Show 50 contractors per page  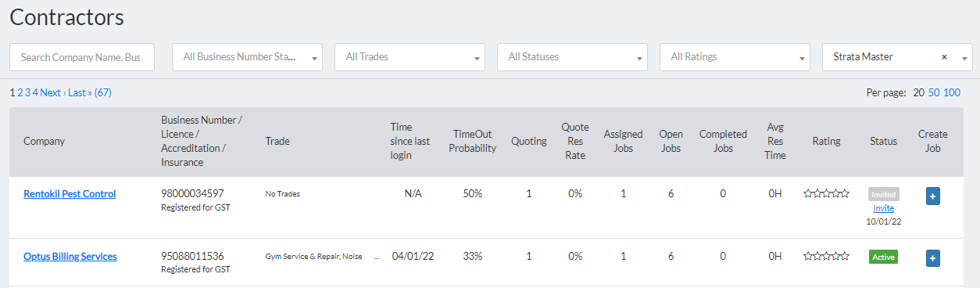(934, 92)
